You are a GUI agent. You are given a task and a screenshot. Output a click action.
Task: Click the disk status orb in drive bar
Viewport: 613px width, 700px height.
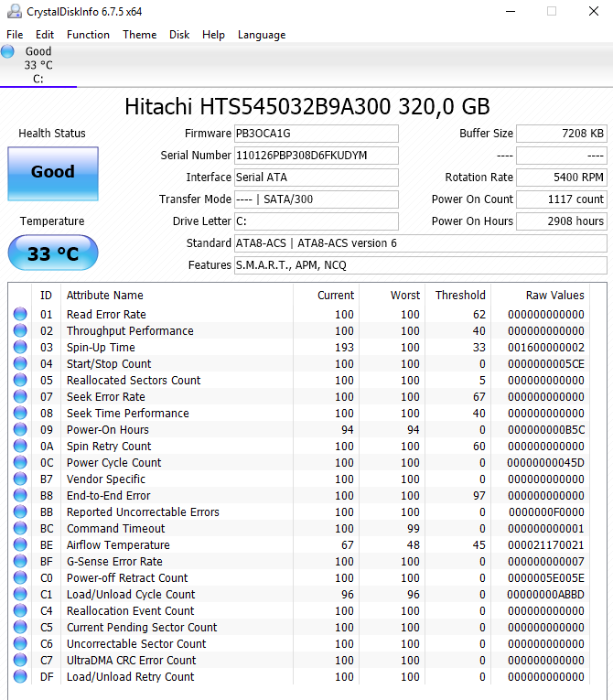pyautogui.click(x=7, y=52)
